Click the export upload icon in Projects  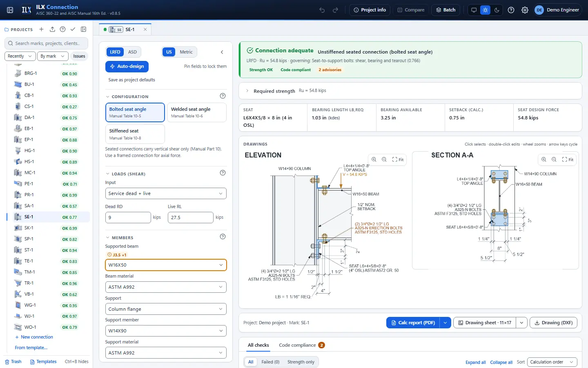coord(52,29)
